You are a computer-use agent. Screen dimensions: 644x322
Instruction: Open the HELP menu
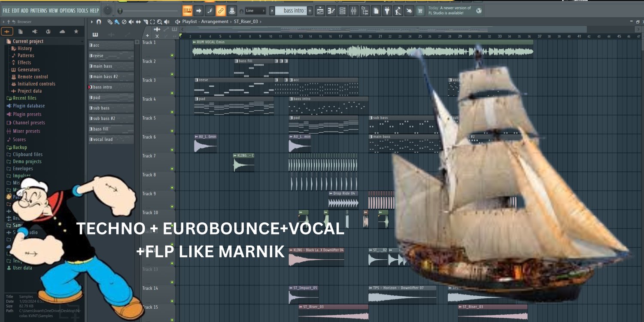coord(94,11)
